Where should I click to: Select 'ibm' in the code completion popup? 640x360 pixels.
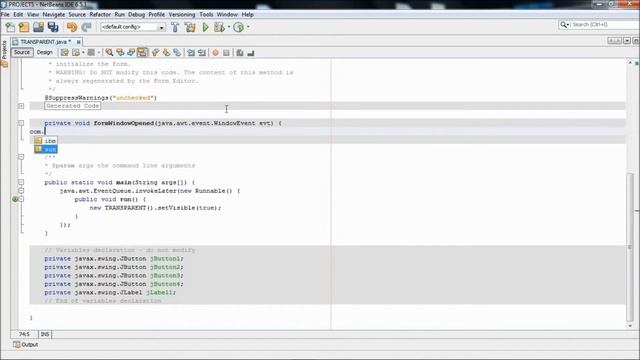pyautogui.click(x=46, y=140)
